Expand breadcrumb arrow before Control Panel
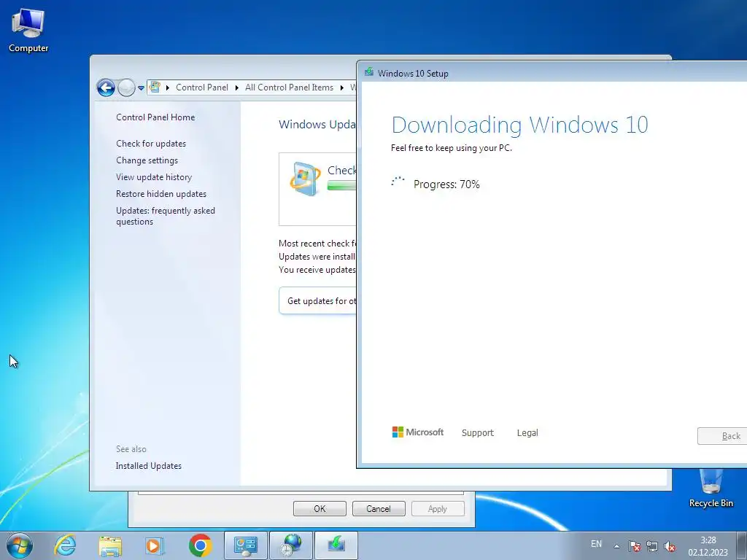Screen dimensions: 747x560 [168, 87]
